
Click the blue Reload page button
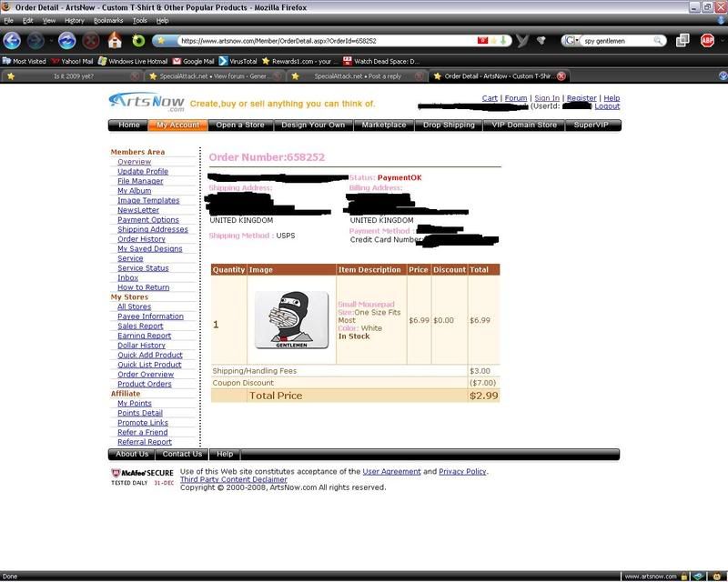66,41
